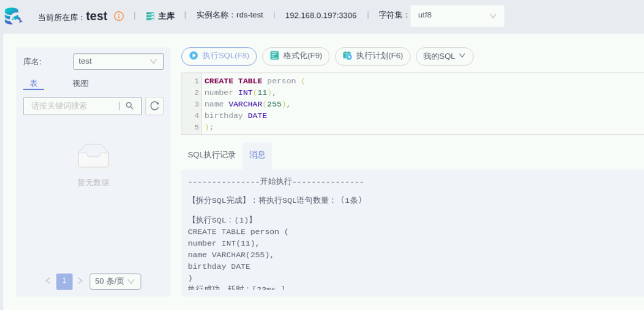The width and height of the screenshot is (644, 310).
Task: Click the 暂无数据 empty placeholder text
Action: pyautogui.click(x=93, y=183)
